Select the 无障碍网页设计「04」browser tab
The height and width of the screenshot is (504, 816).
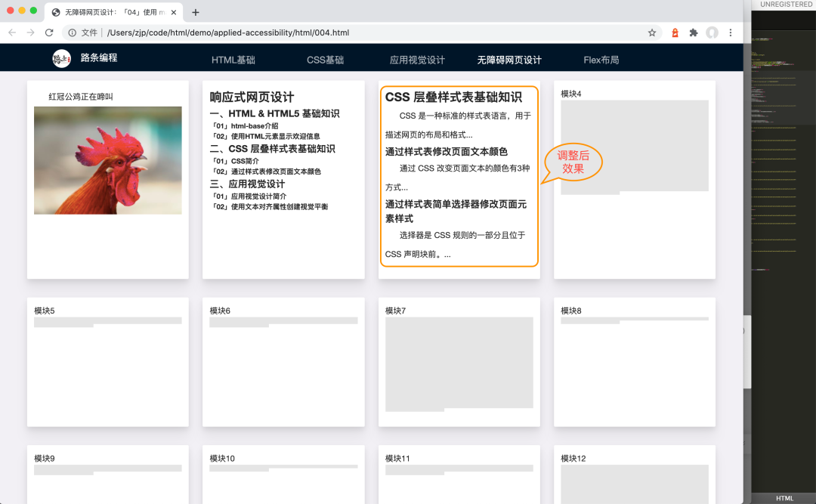pos(113,12)
